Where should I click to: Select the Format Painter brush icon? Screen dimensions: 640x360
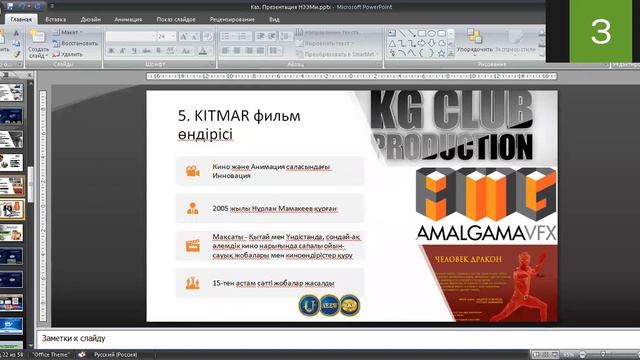click(x=16, y=54)
